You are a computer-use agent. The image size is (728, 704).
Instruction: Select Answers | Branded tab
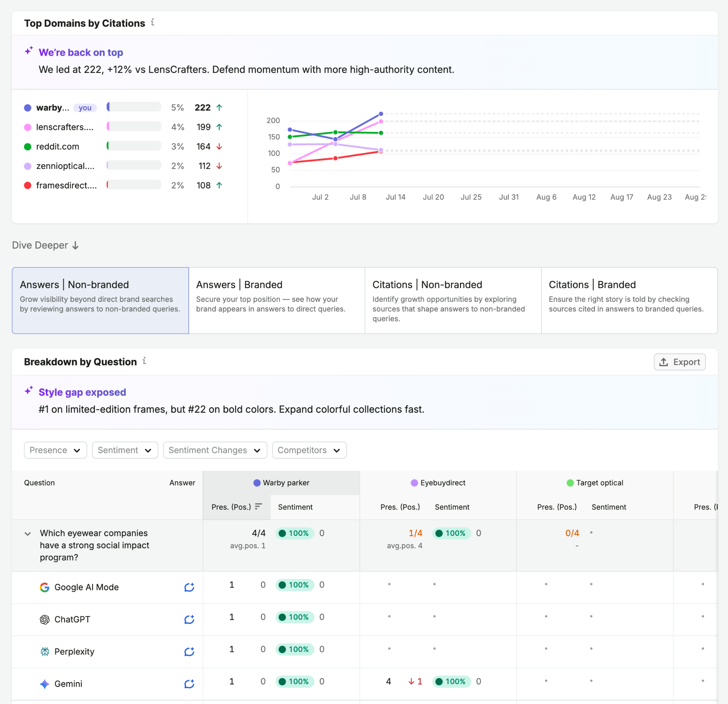coord(277,300)
